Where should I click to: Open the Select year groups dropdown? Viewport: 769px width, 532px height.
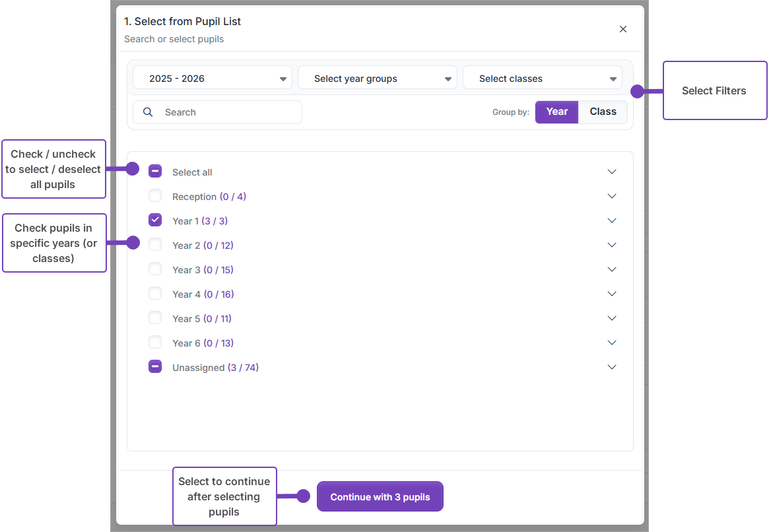tap(377, 79)
